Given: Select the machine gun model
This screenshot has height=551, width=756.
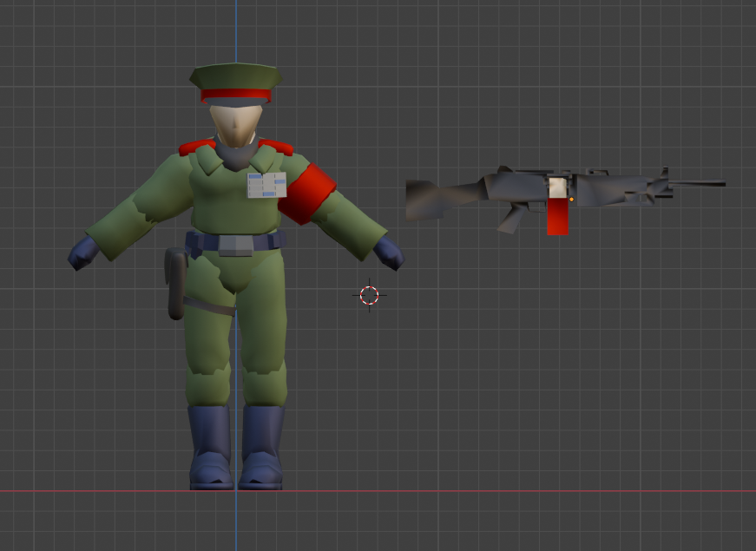Looking at the screenshot, I should point(565,200).
